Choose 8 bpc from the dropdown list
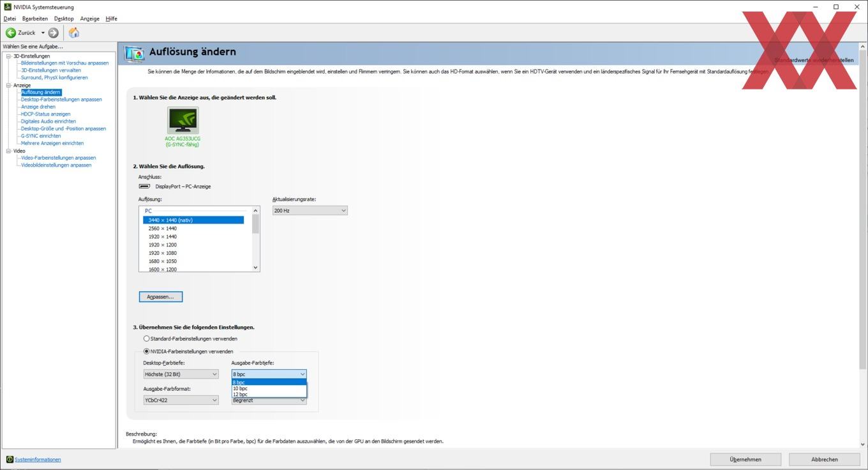The width and height of the screenshot is (868, 470). click(x=269, y=383)
